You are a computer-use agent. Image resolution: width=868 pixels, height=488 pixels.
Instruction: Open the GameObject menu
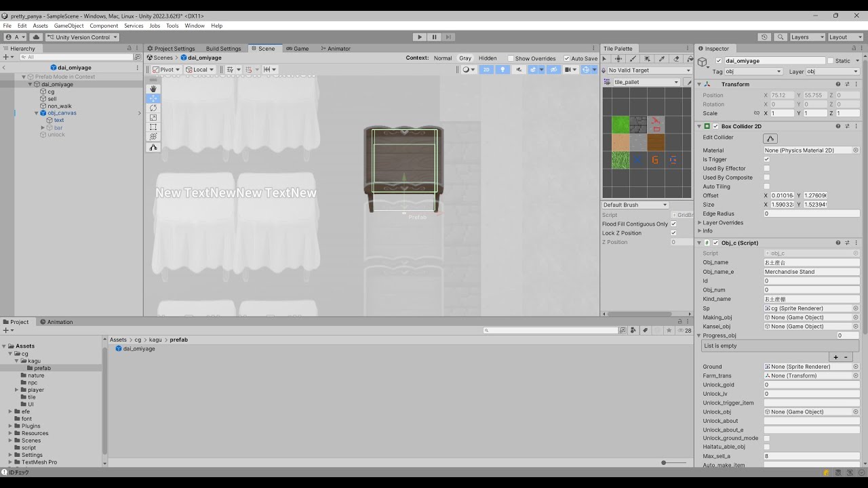coord(68,26)
